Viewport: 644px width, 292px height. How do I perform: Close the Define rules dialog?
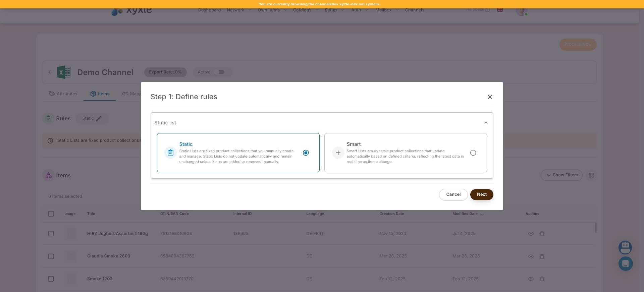[490, 97]
